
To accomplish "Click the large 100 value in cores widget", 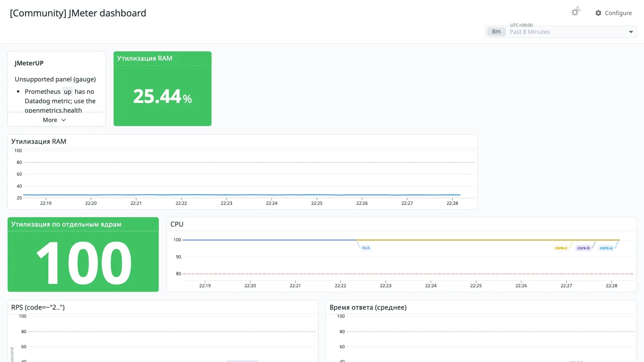I will [84, 262].
